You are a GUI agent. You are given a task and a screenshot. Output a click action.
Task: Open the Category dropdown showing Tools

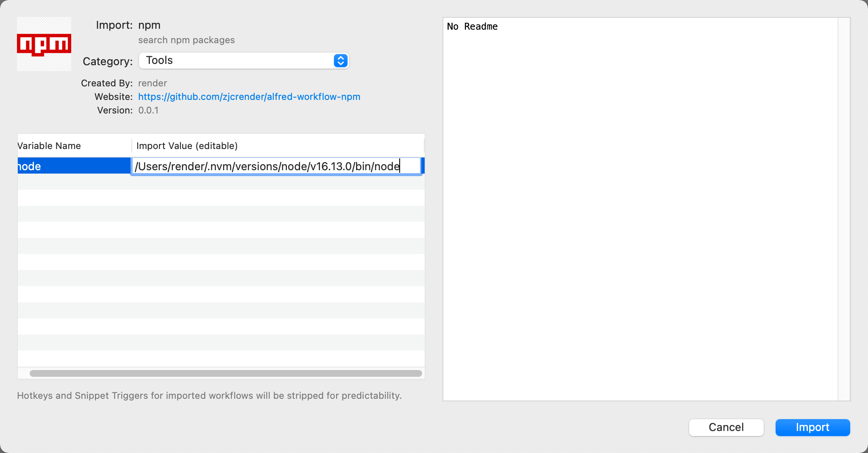(x=244, y=61)
